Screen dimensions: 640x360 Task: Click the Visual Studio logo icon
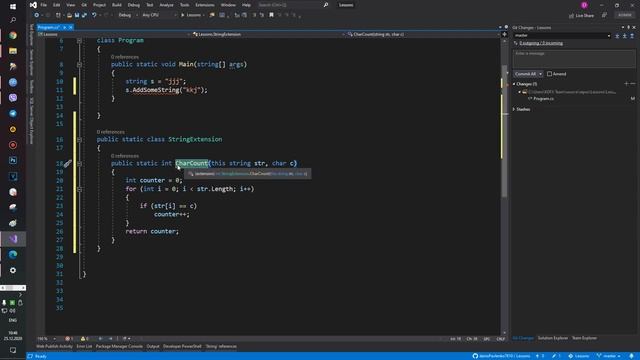(x=33, y=5)
